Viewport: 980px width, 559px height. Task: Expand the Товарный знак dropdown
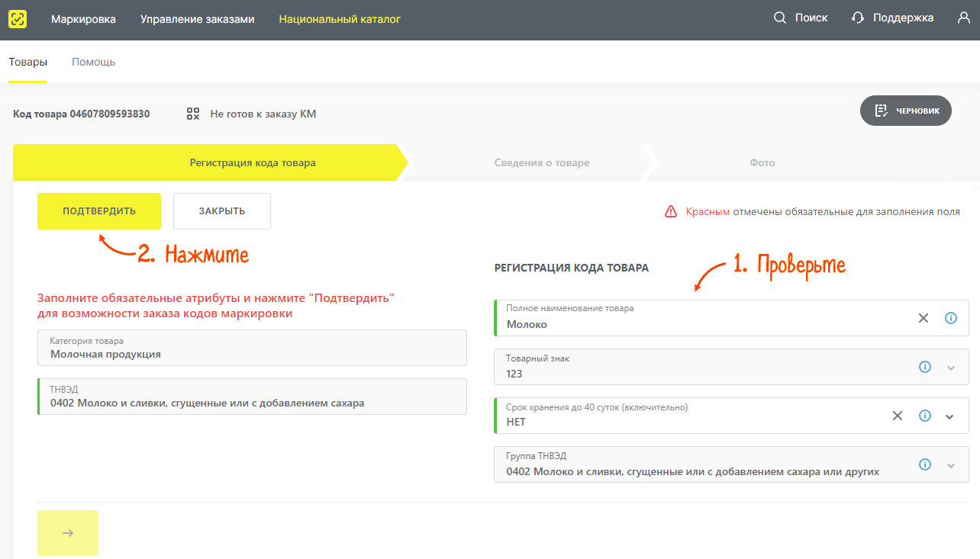click(x=951, y=368)
